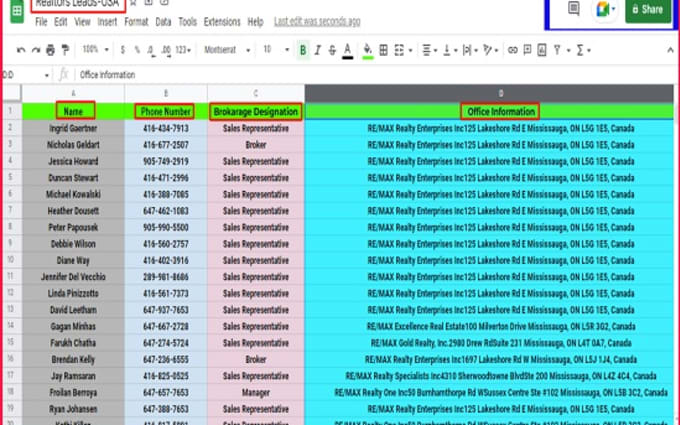Open the 'Last edit was seconds ago' link
Screen dimensions: 680x425
click(317, 22)
